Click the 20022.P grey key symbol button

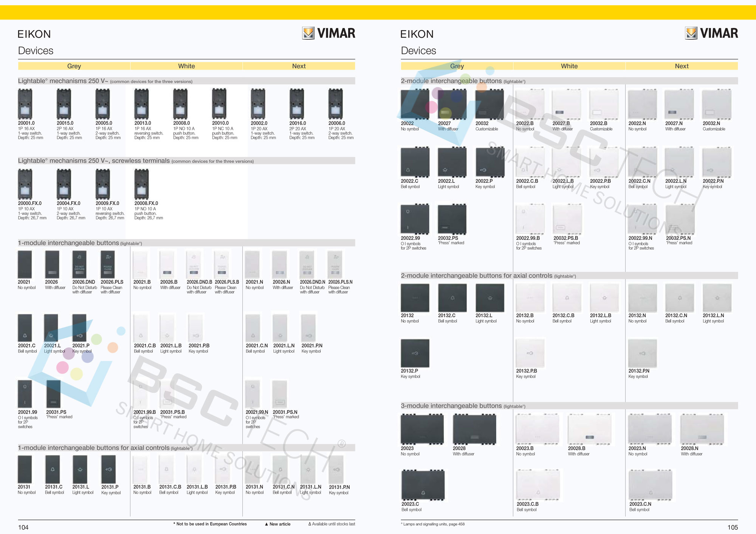click(x=490, y=162)
